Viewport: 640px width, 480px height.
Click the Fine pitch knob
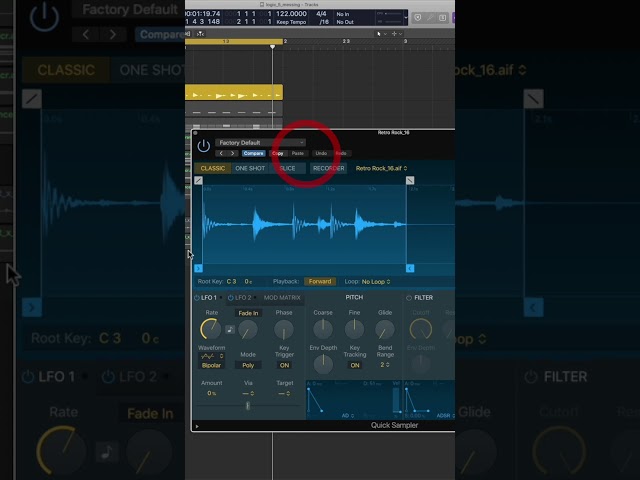(354, 329)
